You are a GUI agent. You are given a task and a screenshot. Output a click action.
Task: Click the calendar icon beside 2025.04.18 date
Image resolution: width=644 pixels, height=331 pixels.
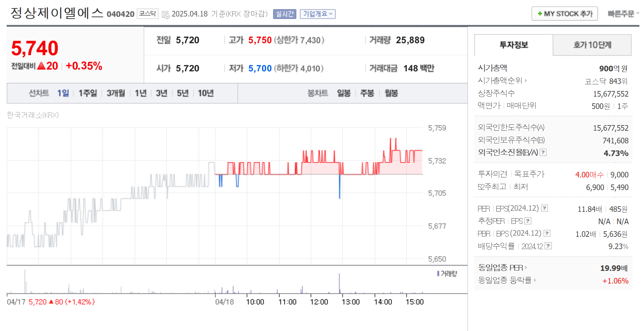[165, 15]
